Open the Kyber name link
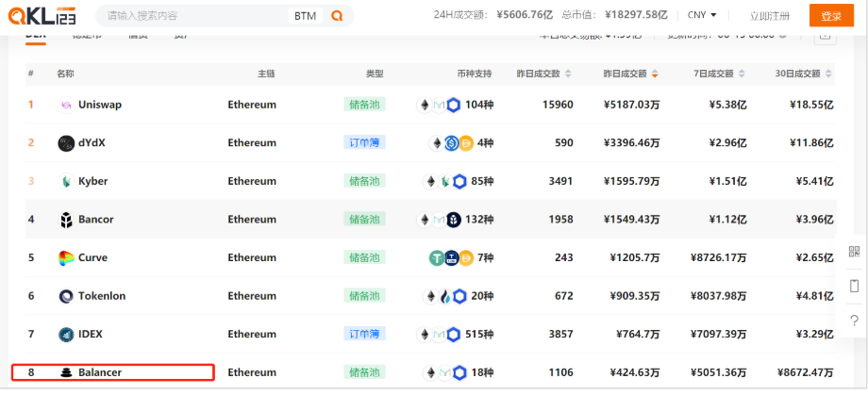 coord(93,181)
